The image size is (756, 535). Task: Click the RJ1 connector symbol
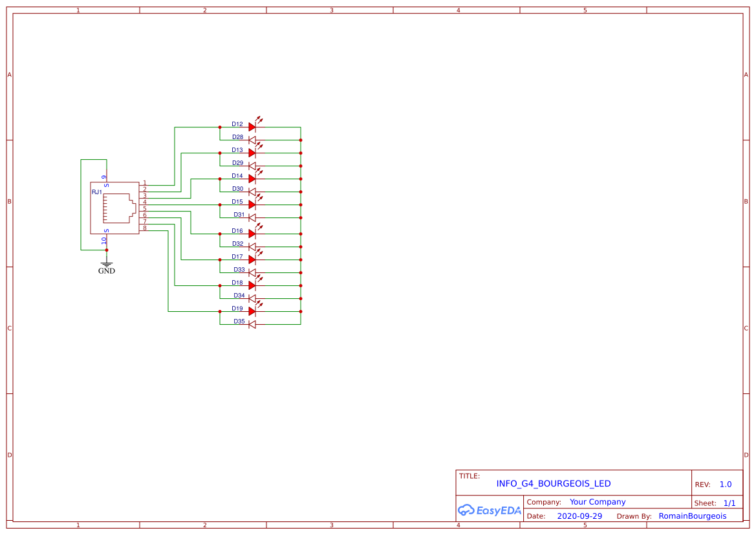(113, 207)
